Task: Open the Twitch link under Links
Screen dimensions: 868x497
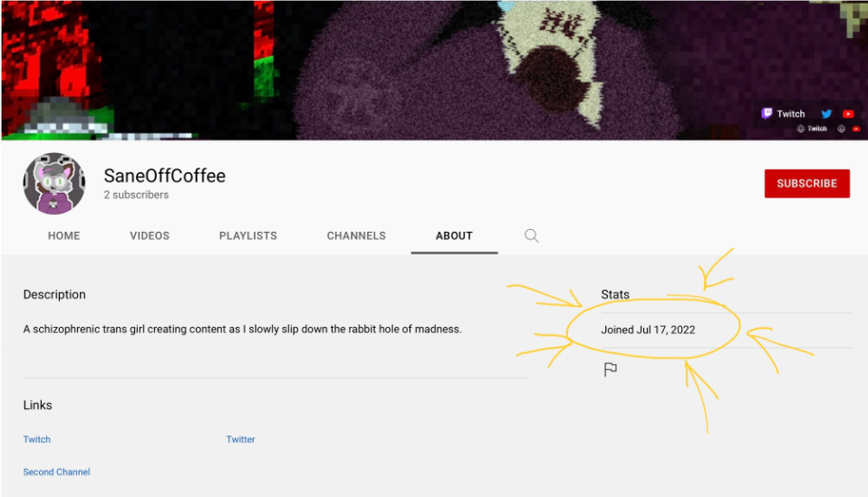Action: [36, 439]
